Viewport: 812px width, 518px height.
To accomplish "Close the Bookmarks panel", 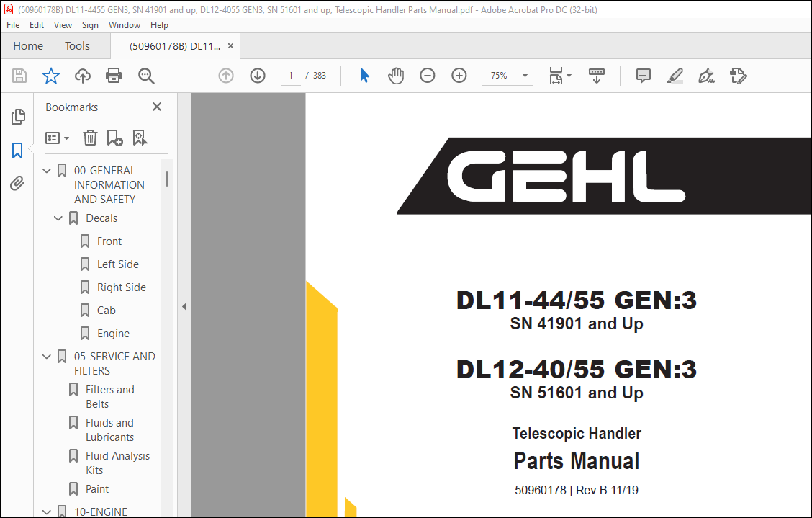I will pyautogui.click(x=157, y=107).
